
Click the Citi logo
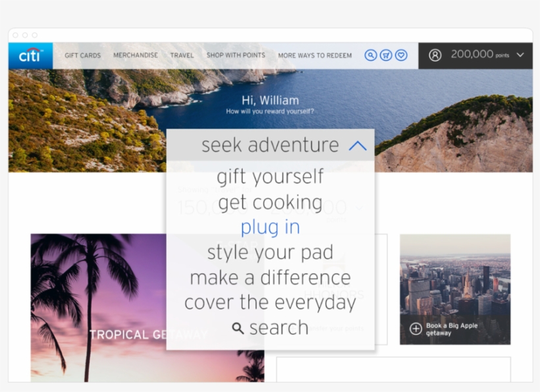[x=30, y=55]
